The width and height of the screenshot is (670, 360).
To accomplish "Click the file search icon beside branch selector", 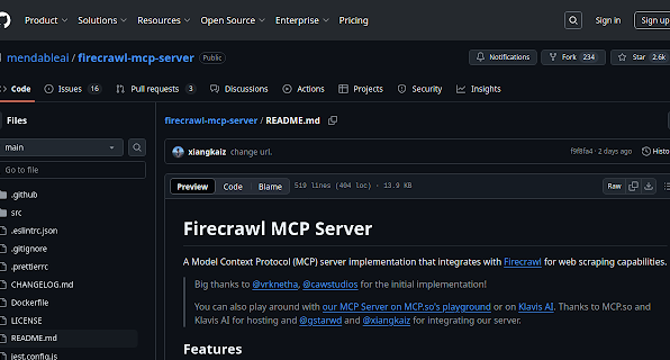I will tap(137, 147).
